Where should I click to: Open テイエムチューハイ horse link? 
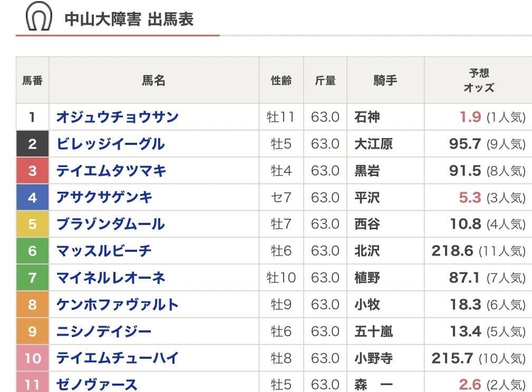118,358
